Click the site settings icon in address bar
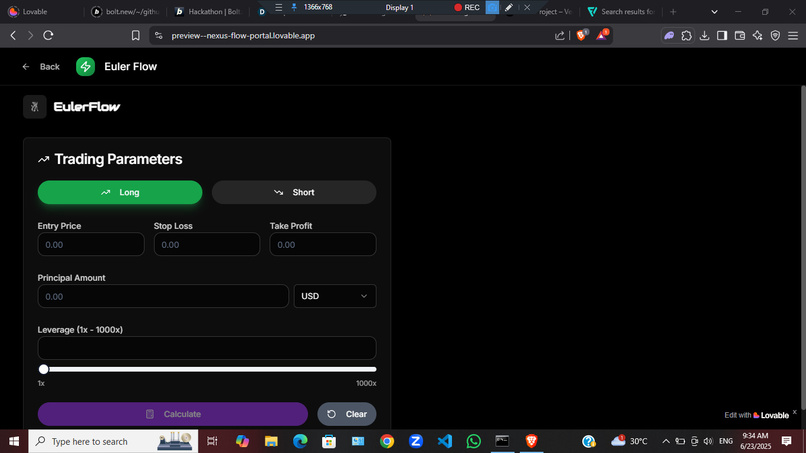Viewport: 806px width, 453px height. tap(159, 35)
